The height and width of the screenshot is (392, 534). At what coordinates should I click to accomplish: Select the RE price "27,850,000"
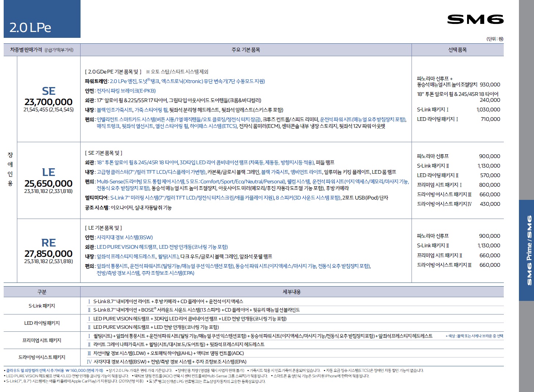(49, 253)
